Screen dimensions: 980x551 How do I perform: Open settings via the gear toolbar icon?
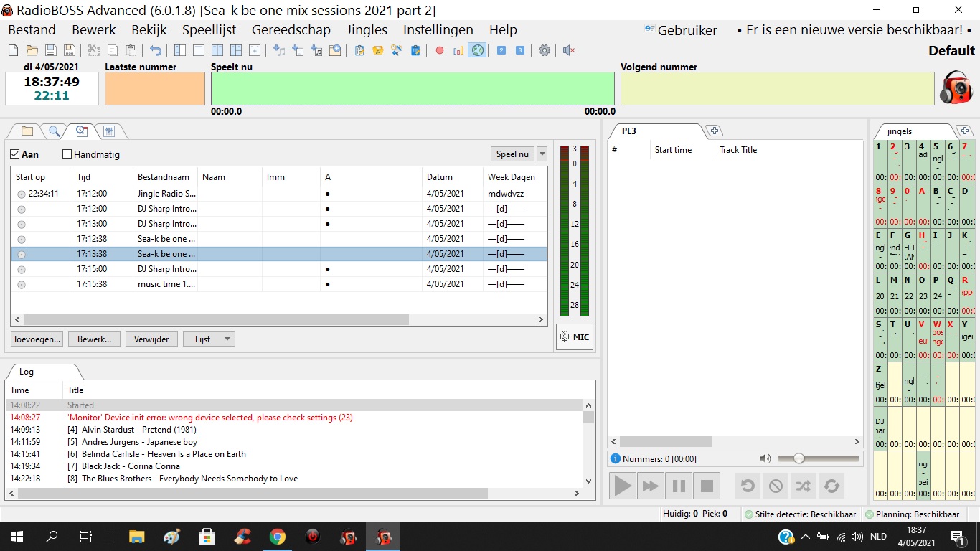(x=545, y=50)
